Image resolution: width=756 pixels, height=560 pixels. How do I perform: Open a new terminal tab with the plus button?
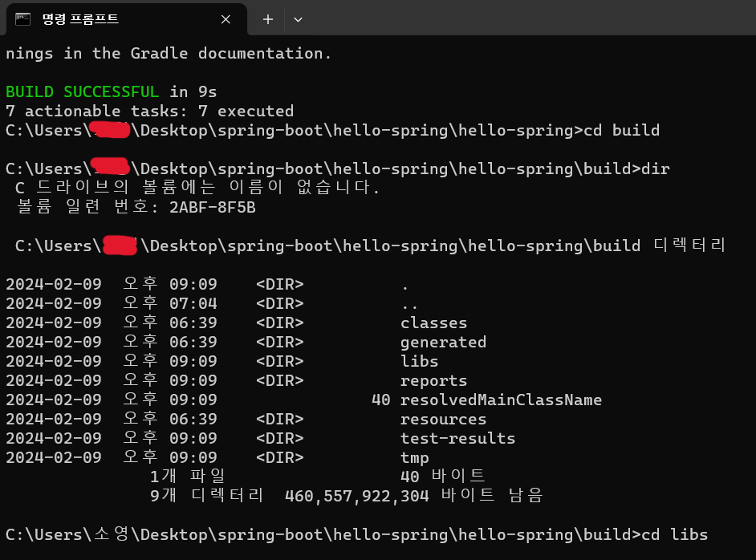pyautogui.click(x=266, y=19)
